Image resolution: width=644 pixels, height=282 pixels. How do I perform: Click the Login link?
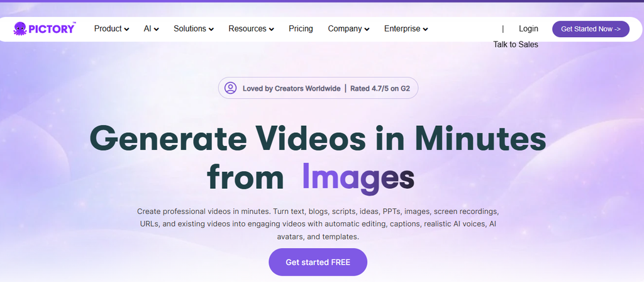coord(528,29)
